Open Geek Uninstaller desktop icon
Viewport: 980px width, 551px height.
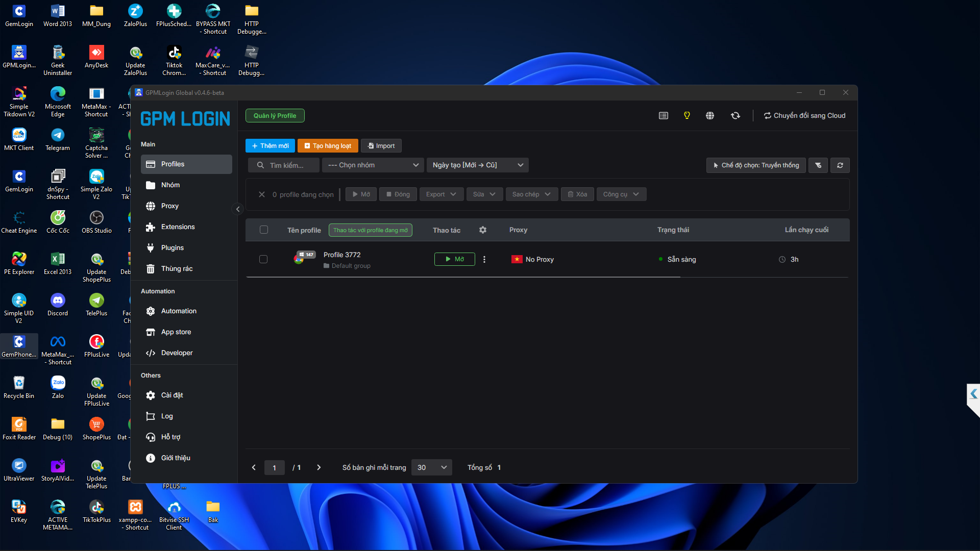(58, 60)
